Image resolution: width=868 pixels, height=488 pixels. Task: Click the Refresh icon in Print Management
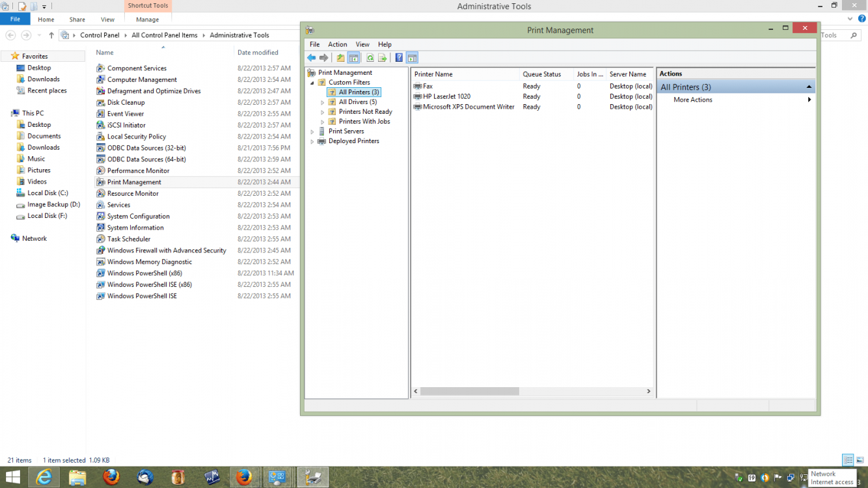click(370, 58)
